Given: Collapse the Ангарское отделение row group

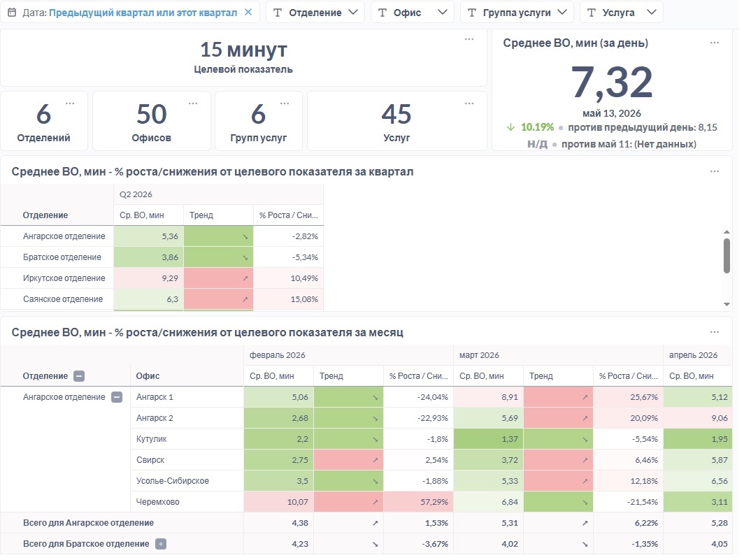Looking at the screenshot, I should click(x=117, y=397).
